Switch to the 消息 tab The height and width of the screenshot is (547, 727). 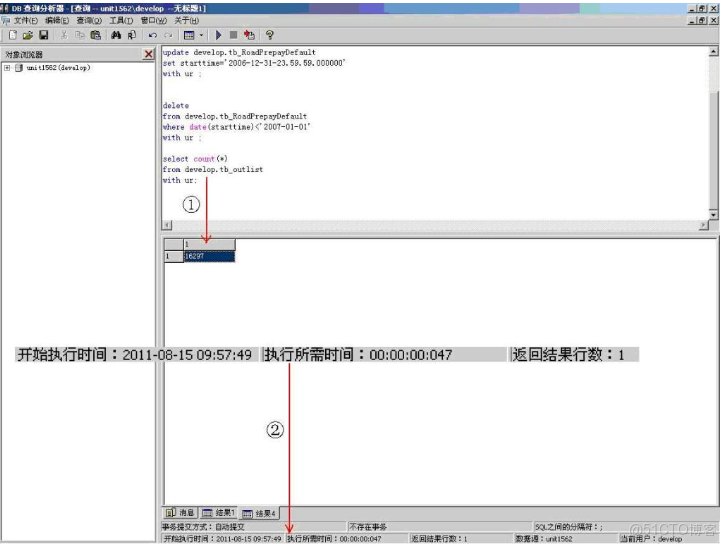180,512
